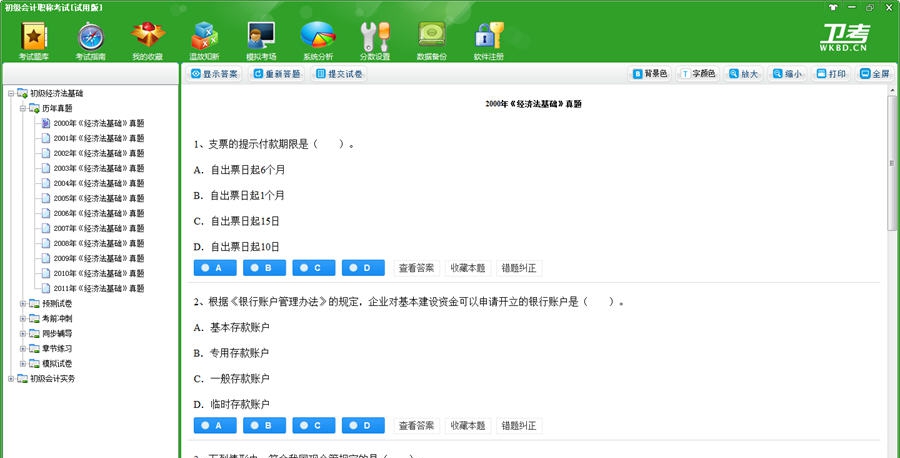The height and width of the screenshot is (458, 900).
Task: Click 收藏本题 under question 1
Action: coord(468,268)
